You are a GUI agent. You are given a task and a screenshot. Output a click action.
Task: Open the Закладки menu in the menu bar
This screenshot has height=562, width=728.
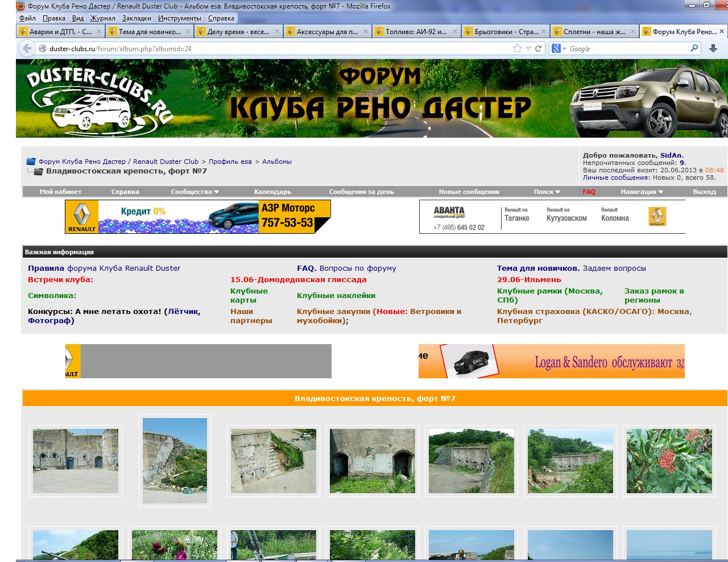(x=136, y=18)
